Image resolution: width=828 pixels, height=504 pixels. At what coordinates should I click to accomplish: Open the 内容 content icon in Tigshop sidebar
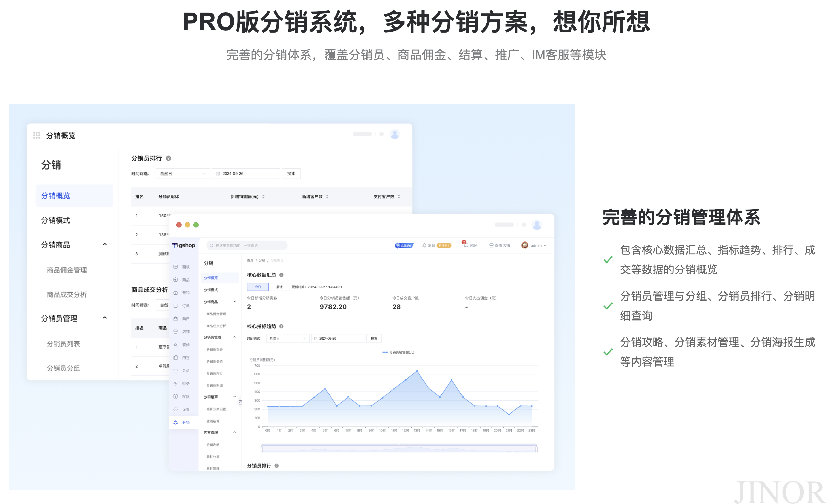pyautogui.click(x=176, y=357)
